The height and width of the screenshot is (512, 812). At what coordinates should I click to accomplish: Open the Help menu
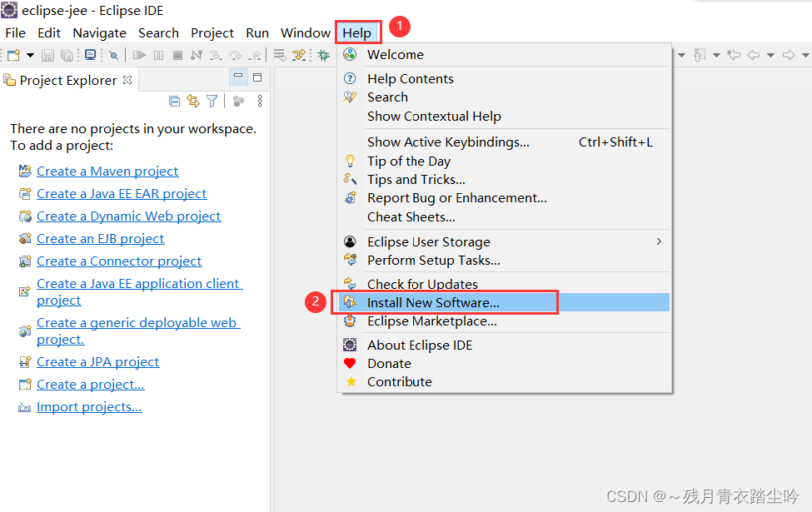click(357, 32)
